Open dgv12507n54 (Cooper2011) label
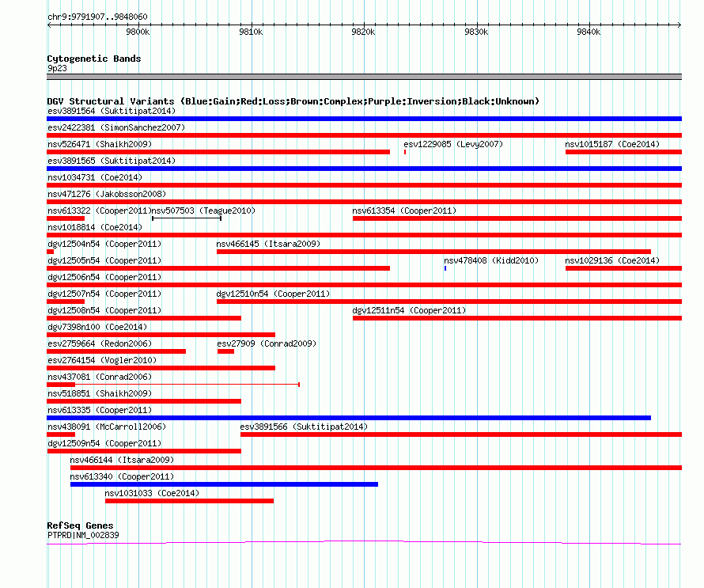The height and width of the screenshot is (588, 704). pos(104,294)
